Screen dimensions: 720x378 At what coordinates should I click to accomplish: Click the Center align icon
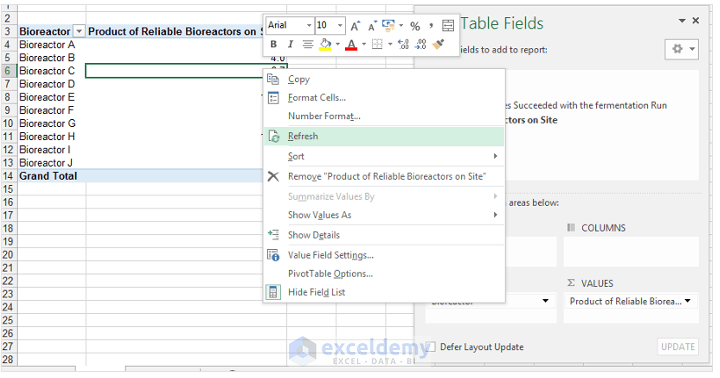pos(308,44)
